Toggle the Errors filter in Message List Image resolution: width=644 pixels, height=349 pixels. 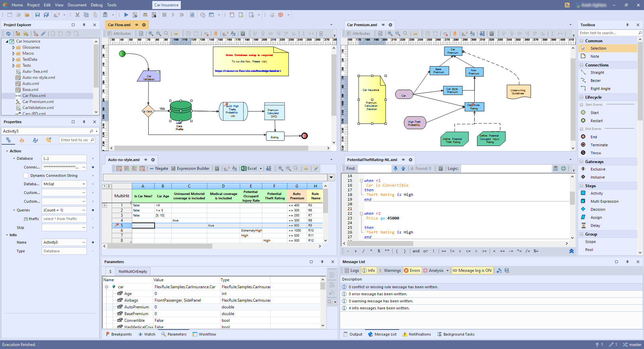click(412, 270)
